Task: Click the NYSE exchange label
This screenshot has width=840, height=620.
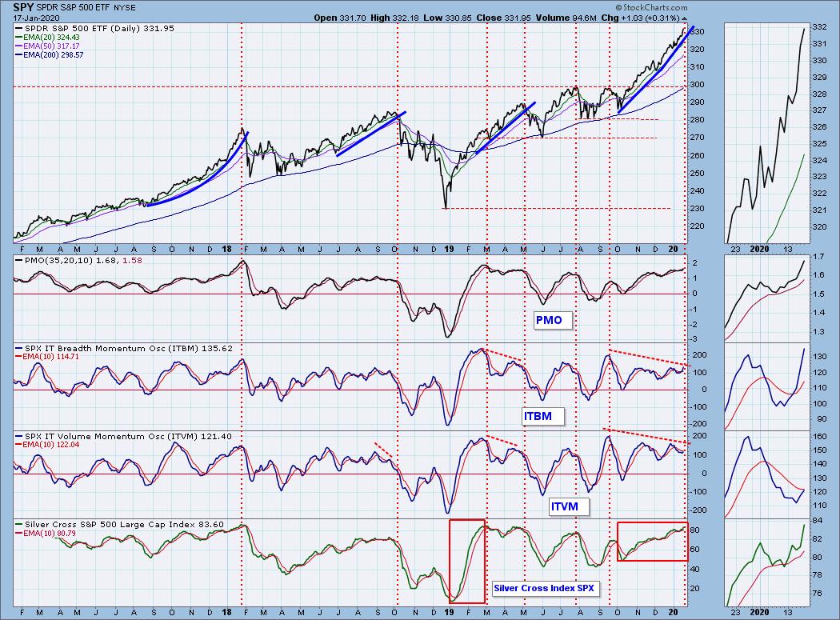Action: click(x=124, y=8)
